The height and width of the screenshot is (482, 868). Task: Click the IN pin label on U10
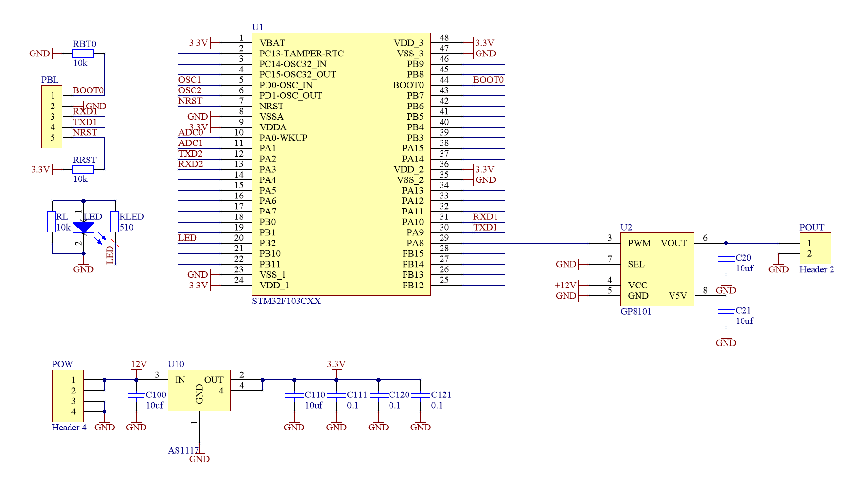coord(180,380)
